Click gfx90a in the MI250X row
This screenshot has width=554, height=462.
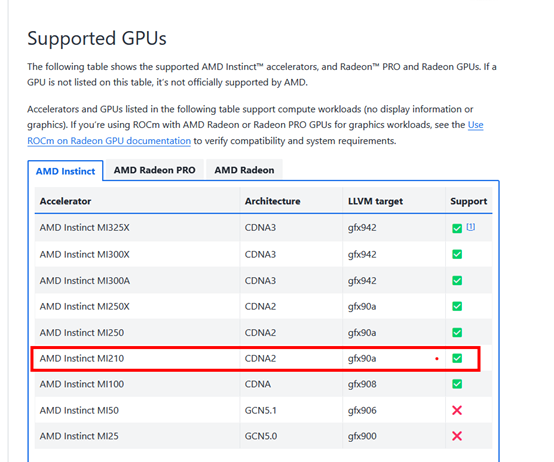click(x=362, y=307)
